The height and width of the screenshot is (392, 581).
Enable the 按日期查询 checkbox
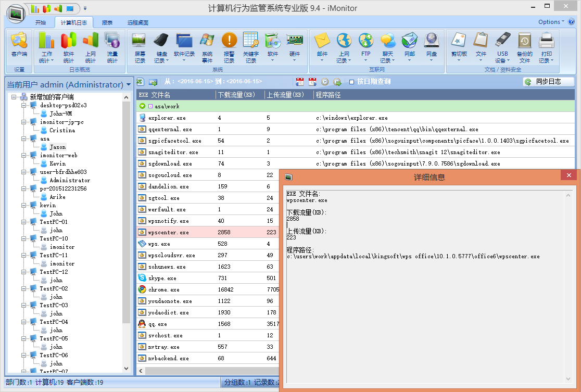(352, 82)
